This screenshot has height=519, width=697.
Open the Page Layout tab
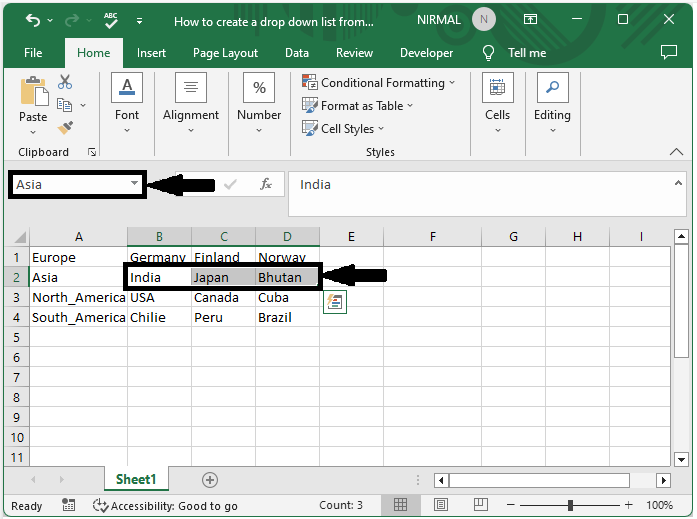coord(225,53)
